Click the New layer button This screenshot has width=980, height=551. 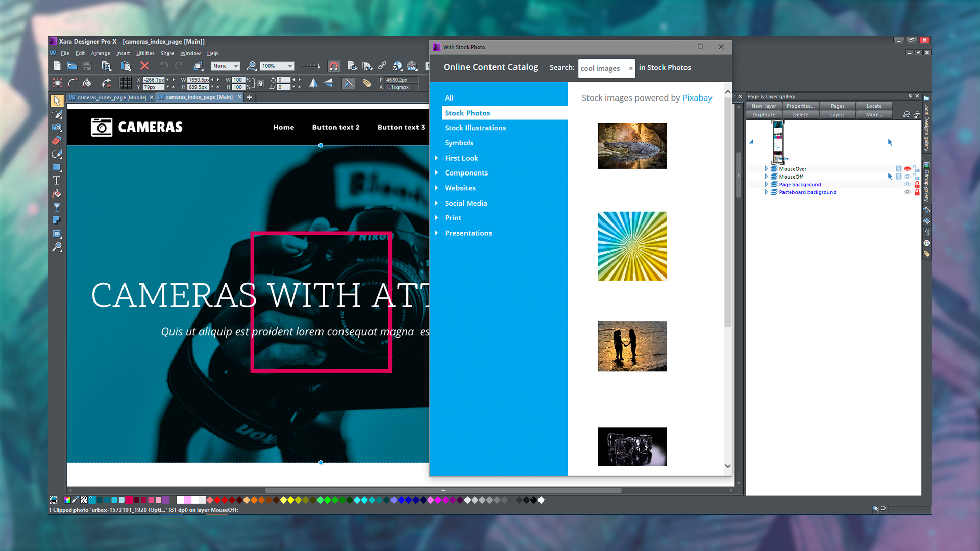pos(763,106)
